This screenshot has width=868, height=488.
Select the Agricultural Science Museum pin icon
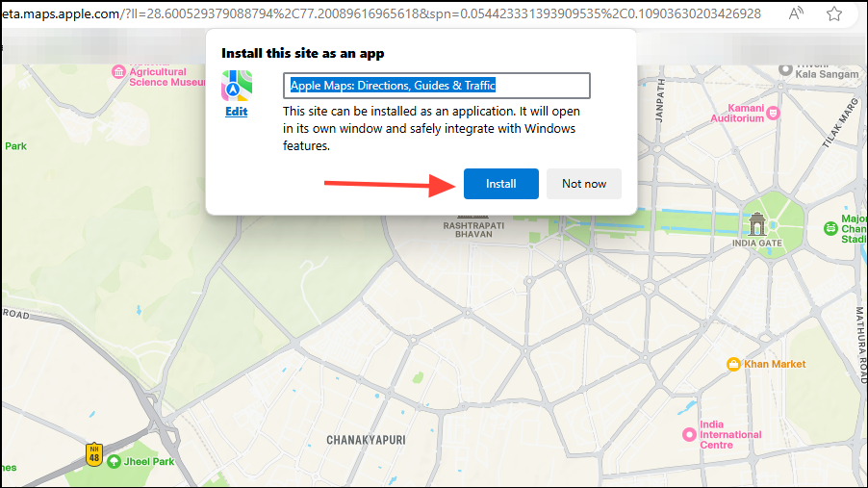click(119, 71)
